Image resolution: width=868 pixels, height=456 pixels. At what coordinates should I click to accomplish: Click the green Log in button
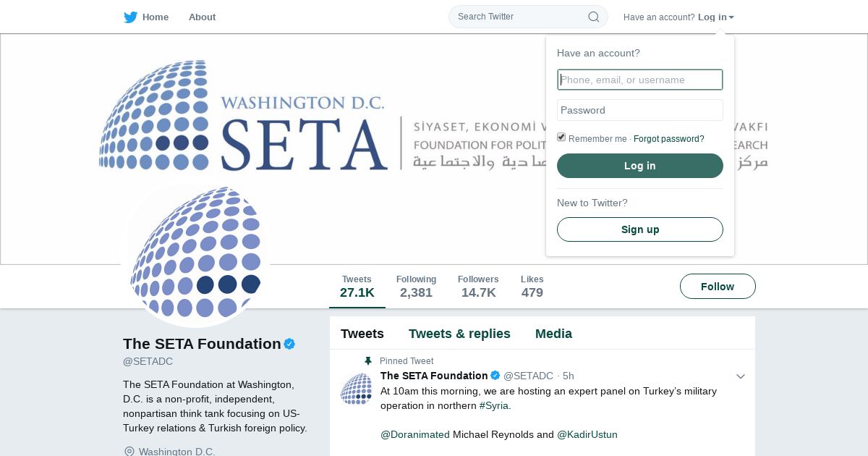tap(640, 166)
